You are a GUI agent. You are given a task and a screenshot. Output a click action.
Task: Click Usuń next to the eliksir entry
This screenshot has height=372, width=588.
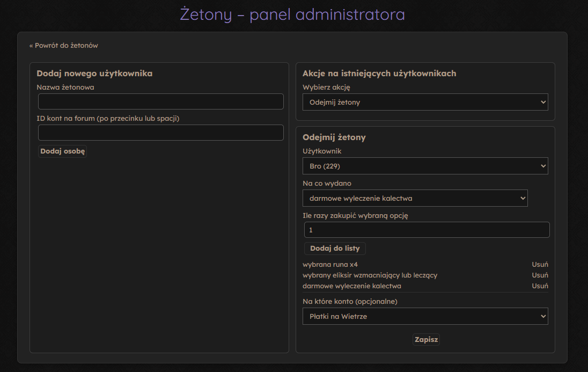click(x=540, y=275)
